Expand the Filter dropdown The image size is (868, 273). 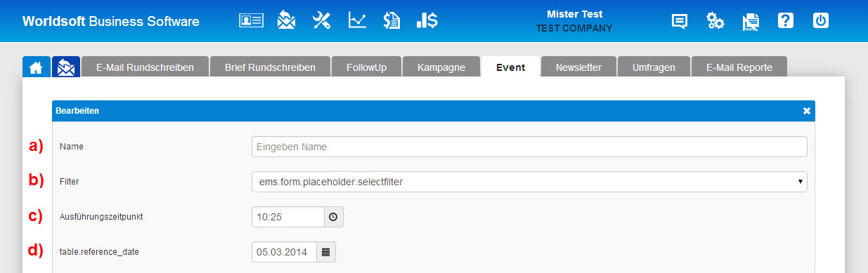[x=529, y=182]
